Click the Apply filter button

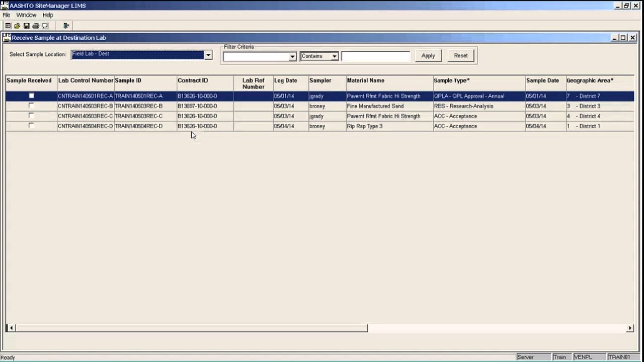[428, 56]
